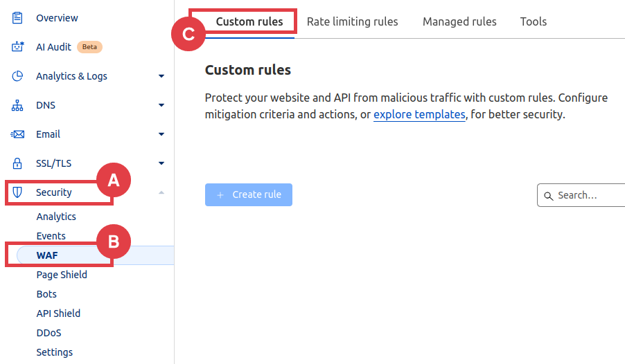Viewport: 625px width, 364px height.
Task: Click the DNS network icon
Action: (18, 105)
